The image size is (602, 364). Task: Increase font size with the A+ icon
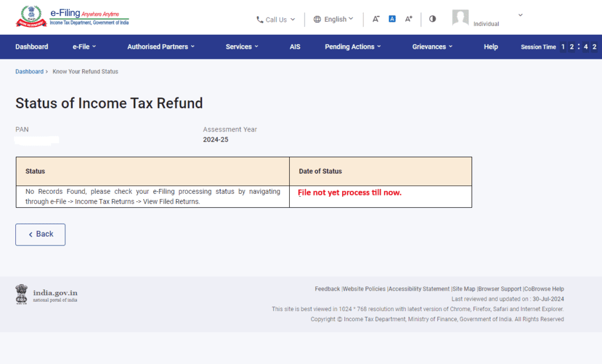pos(408,19)
